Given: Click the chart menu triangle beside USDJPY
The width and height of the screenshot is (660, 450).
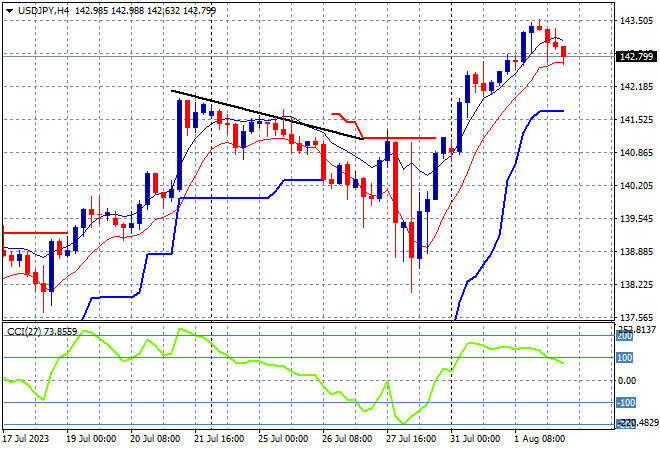Looking at the screenshot, I should [9, 11].
